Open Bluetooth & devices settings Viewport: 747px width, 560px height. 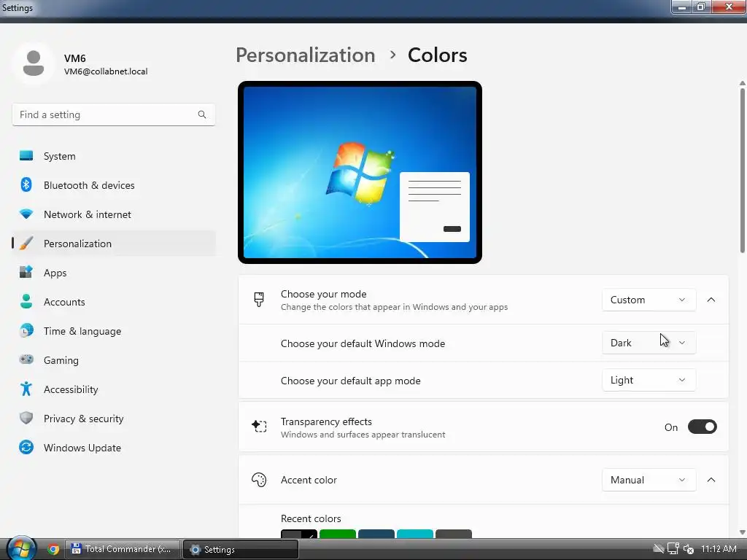click(x=113, y=185)
